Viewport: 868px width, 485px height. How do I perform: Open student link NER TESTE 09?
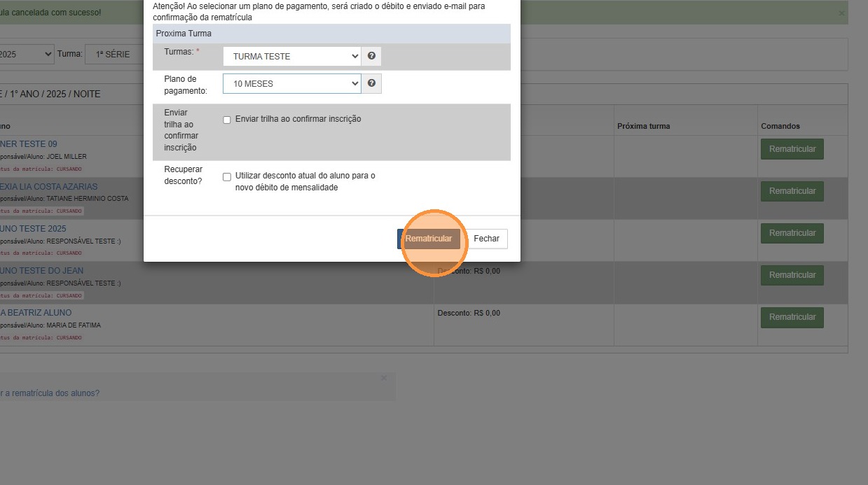click(29, 144)
